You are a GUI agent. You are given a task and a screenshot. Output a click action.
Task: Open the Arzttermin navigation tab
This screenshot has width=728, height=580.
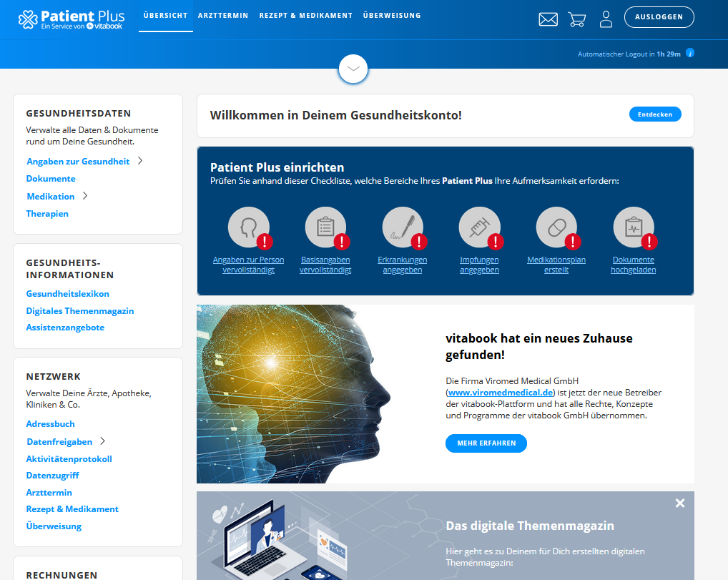point(223,15)
